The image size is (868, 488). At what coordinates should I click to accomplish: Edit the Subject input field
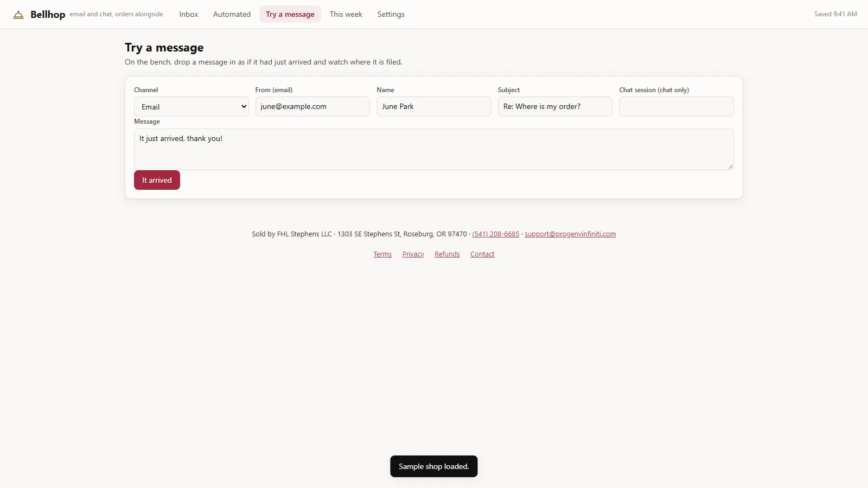[x=555, y=107]
